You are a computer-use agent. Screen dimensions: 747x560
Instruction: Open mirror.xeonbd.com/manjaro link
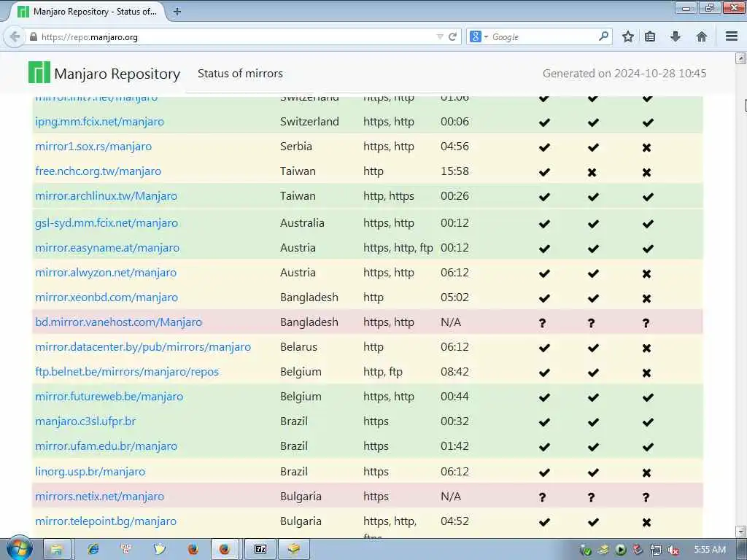[x=107, y=297]
